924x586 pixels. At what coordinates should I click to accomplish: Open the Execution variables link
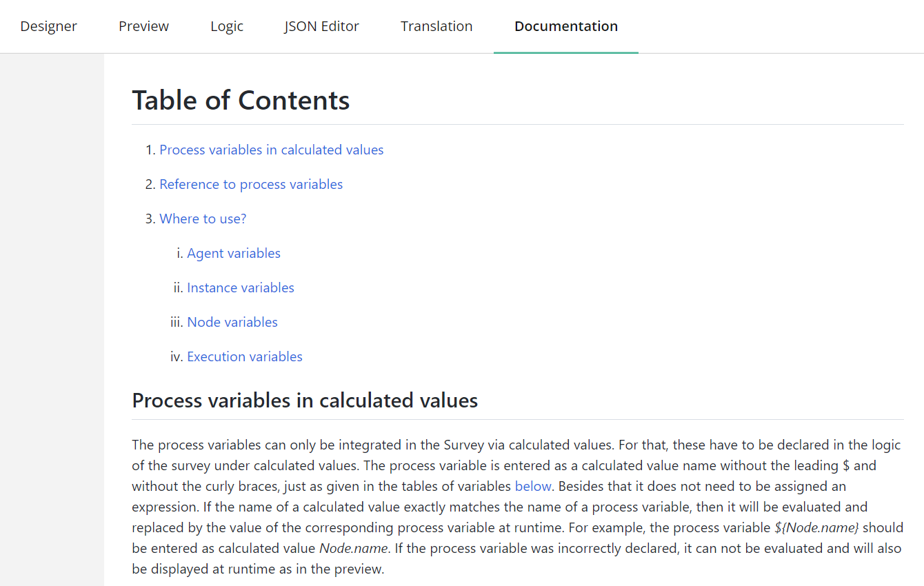pos(245,356)
